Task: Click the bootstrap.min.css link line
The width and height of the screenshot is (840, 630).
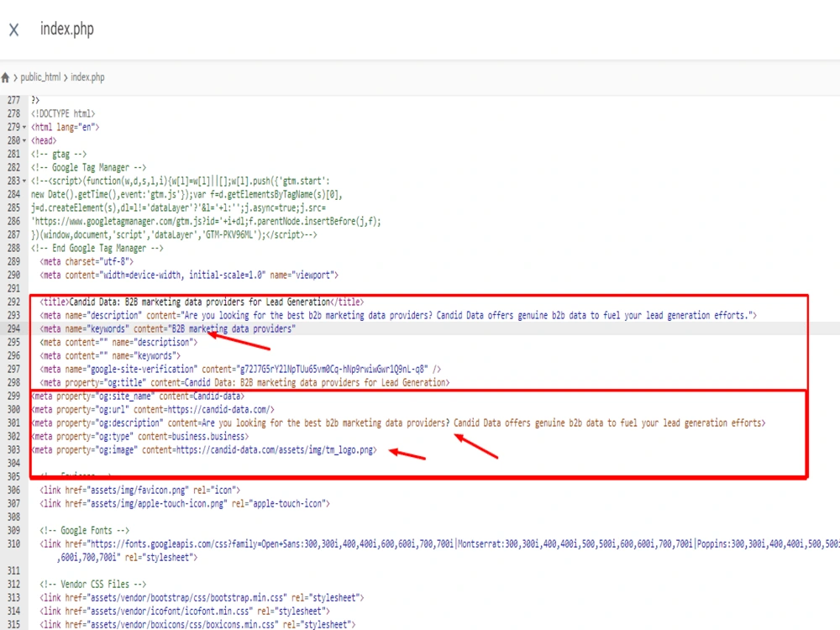Action: (202, 597)
